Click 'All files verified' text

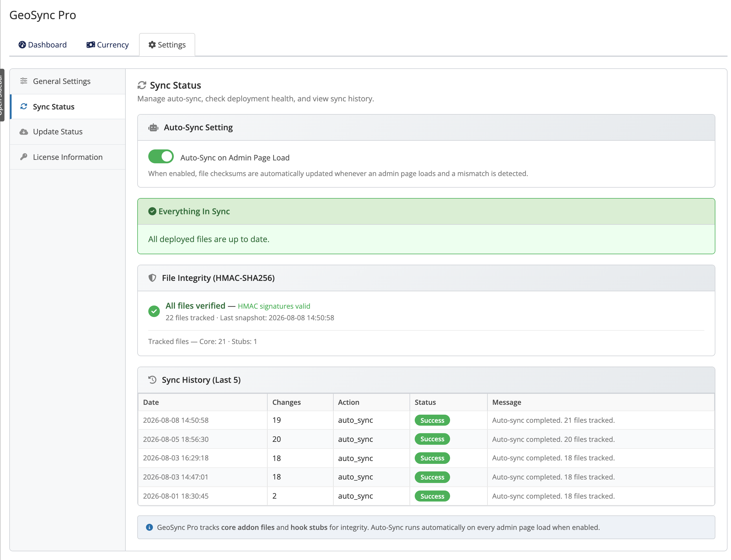pos(195,306)
